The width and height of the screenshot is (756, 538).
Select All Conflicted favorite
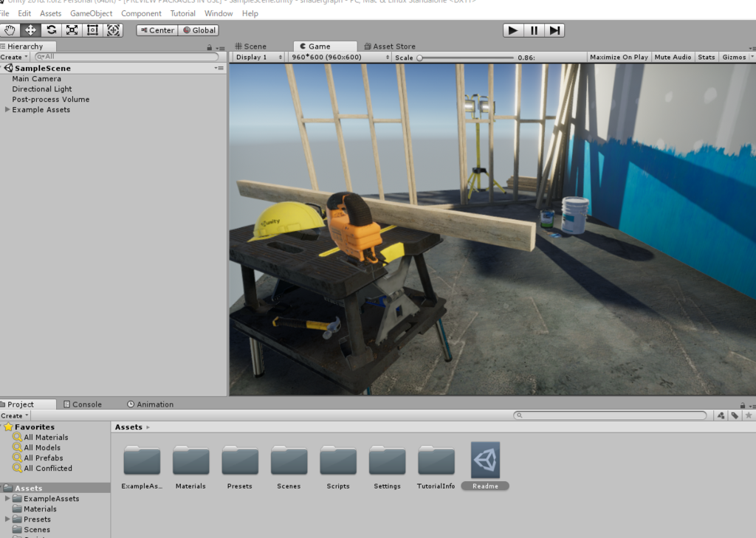pyautogui.click(x=48, y=468)
